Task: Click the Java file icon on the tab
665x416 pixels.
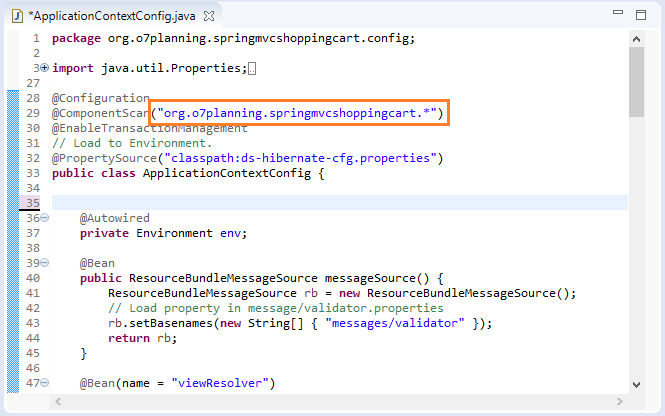Action: [x=17, y=16]
